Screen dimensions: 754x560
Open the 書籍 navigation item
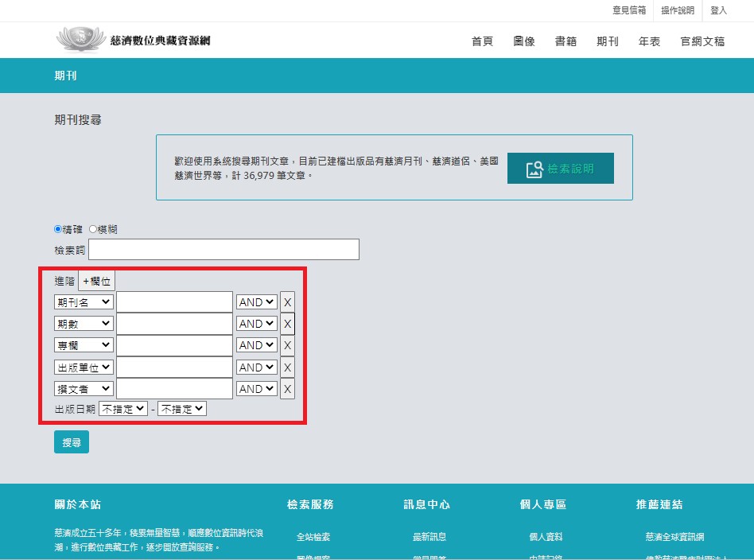point(566,41)
